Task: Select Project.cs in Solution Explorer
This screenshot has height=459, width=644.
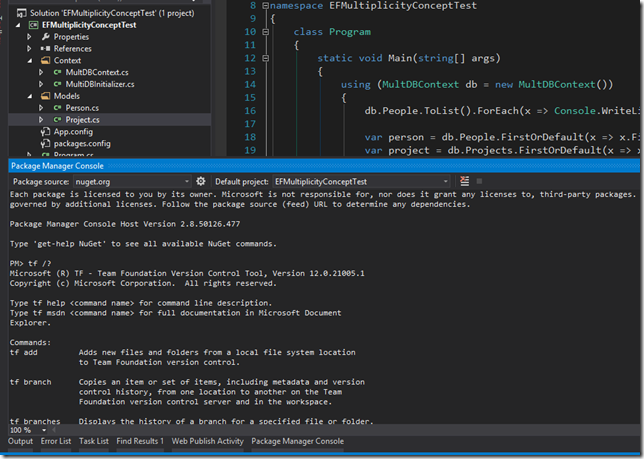Action: click(x=82, y=119)
